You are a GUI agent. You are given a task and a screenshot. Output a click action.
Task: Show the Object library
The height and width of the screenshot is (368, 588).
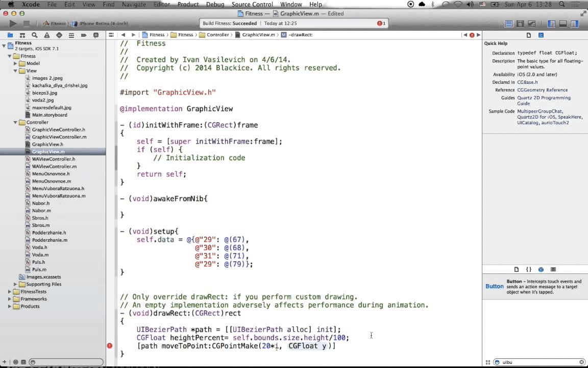[541, 269]
